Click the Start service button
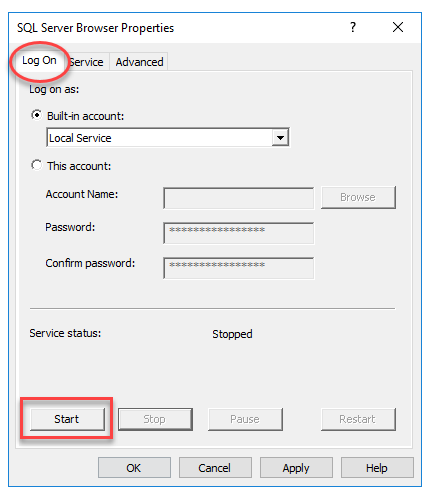 pos(67,419)
